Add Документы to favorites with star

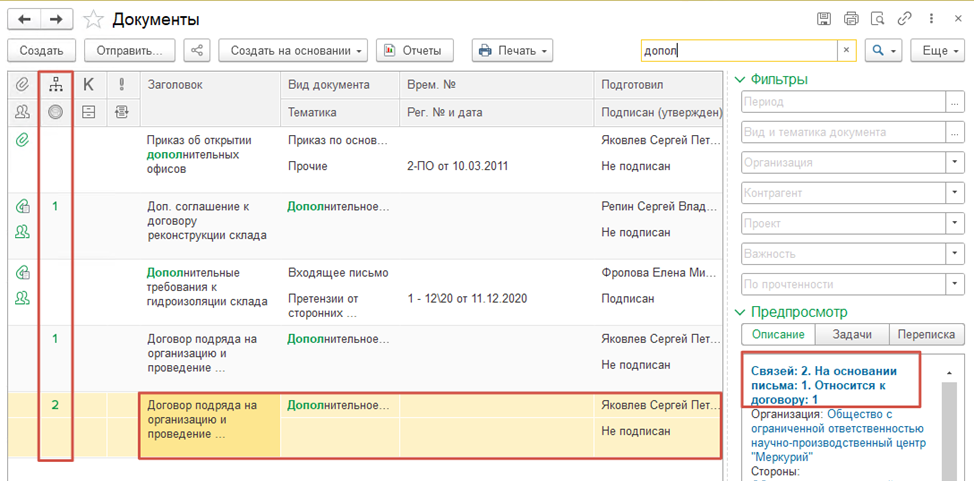[93, 20]
